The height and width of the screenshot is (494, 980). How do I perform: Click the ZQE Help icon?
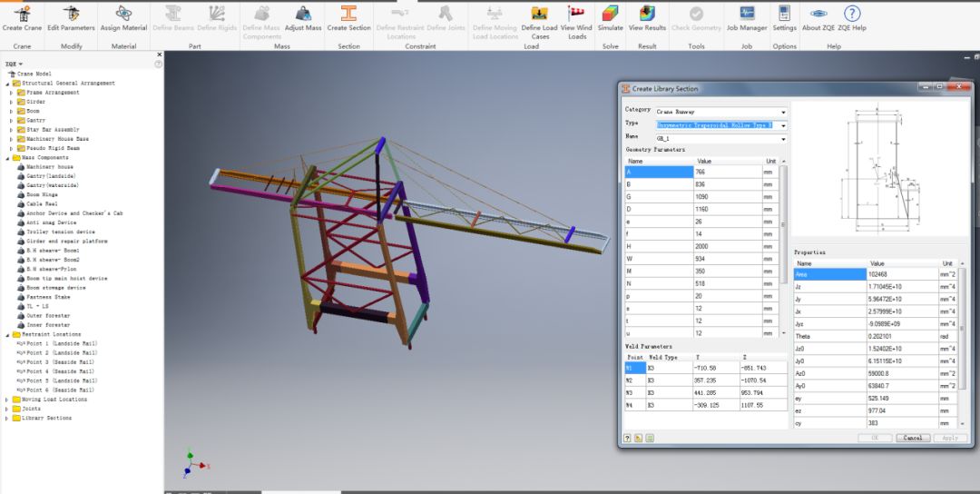(x=851, y=14)
